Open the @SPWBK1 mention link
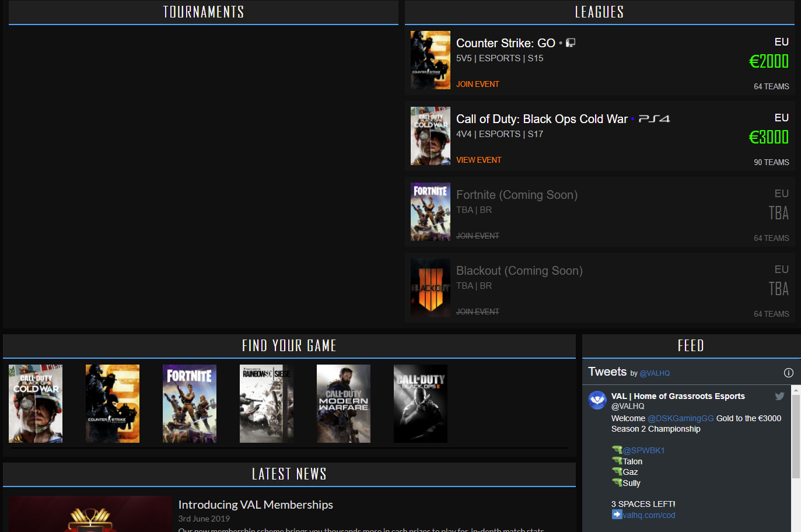This screenshot has height=532, width=801. [643, 450]
